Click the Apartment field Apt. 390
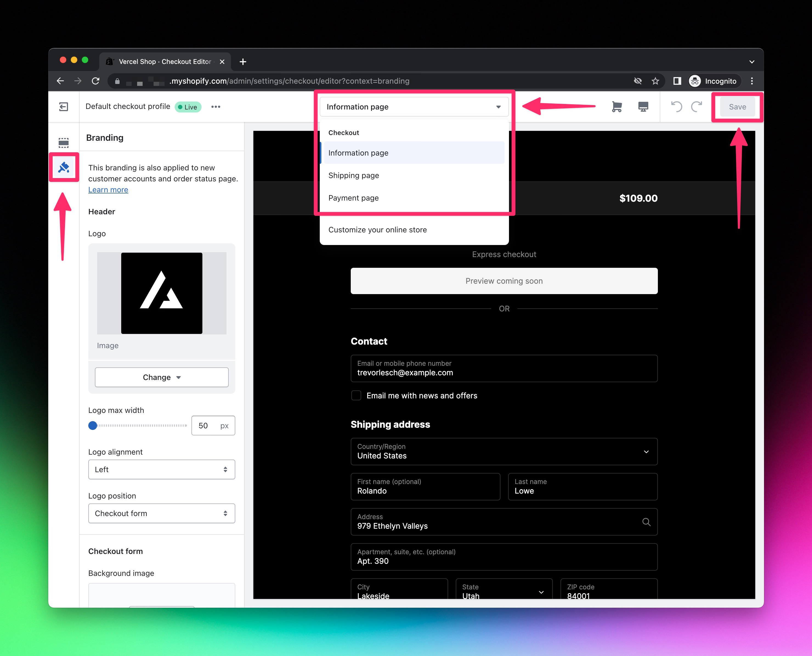The width and height of the screenshot is (812, 656). [x=504, y=557]
